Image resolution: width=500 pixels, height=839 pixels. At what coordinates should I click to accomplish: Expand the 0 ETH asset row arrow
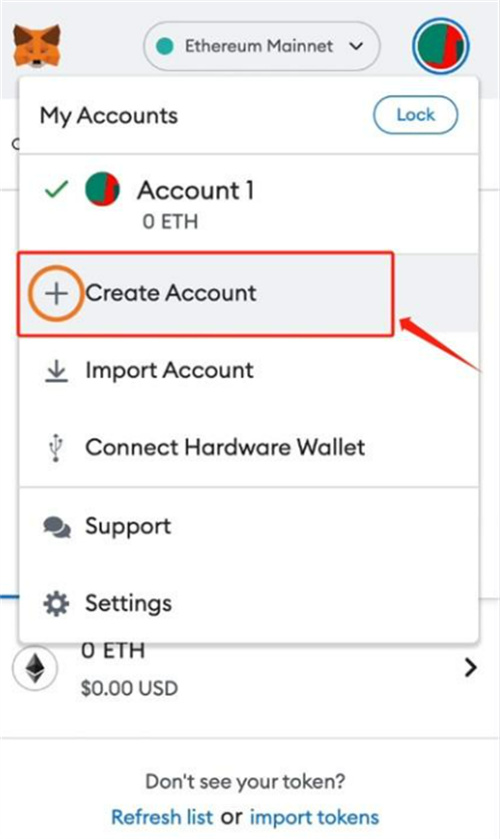471,667
